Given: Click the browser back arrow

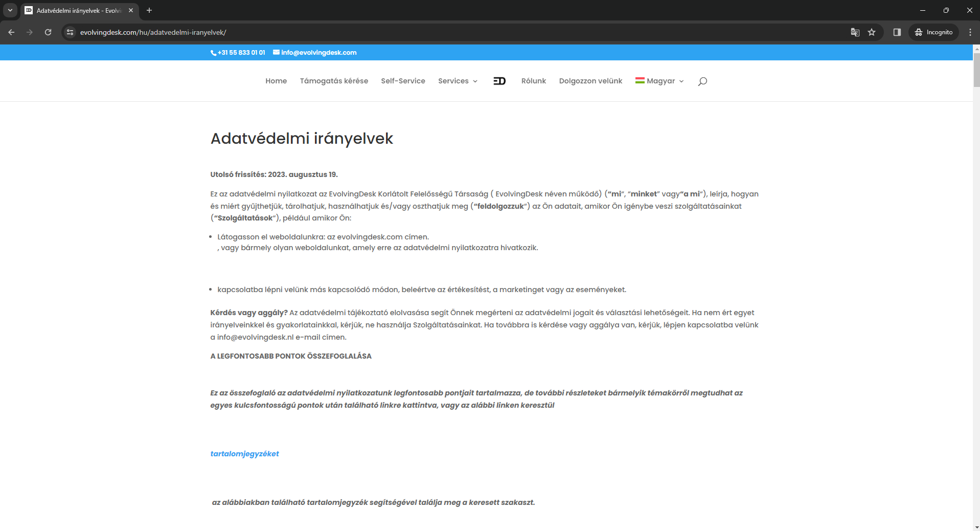Looking at the screenshot, I should tap(11, 32).
